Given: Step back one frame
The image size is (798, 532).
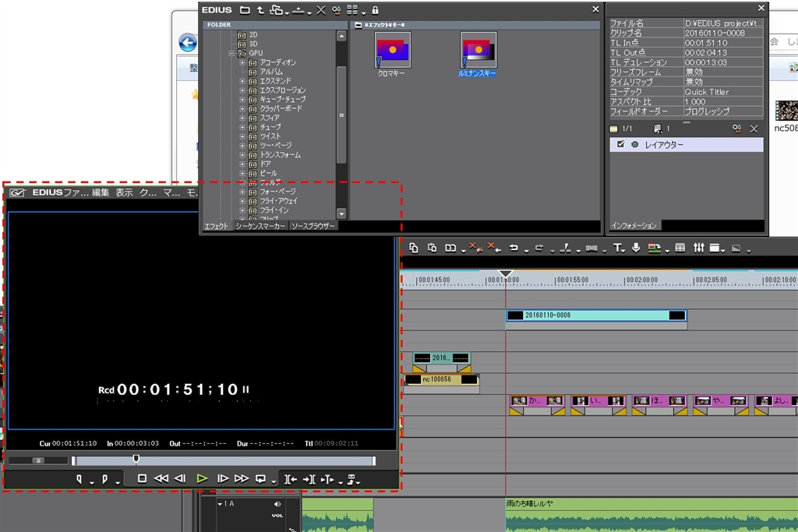Looking at the screenshot, I should (x=180, y=478).
